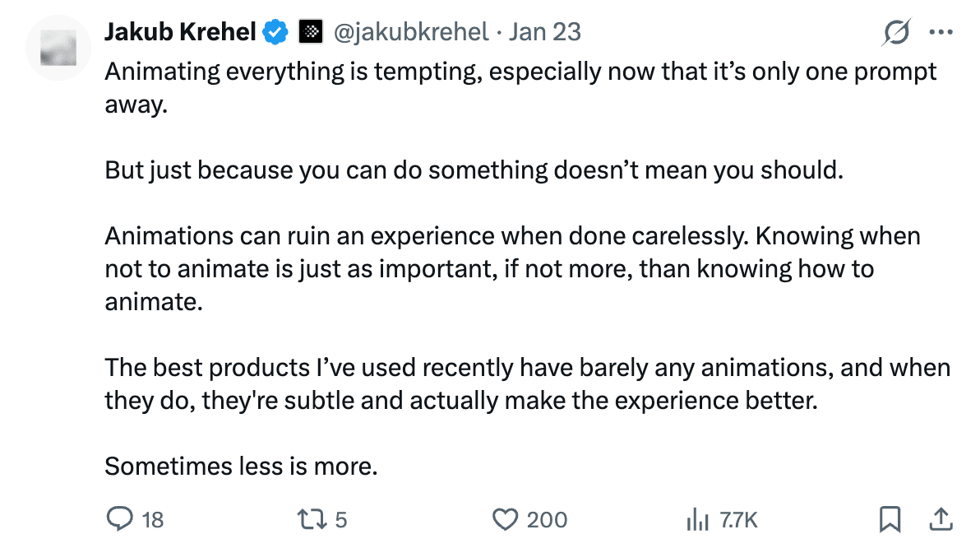Viewport: 980px width, 548px height.
Task: Click the 200 likes count
Action: [547, 520]
